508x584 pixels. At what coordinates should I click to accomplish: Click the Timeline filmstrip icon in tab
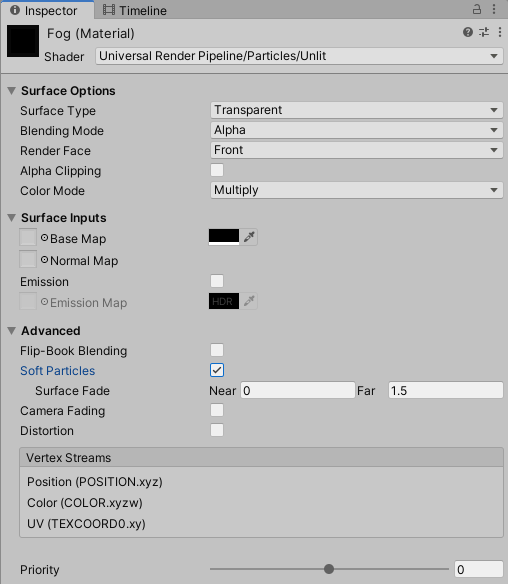109,10
